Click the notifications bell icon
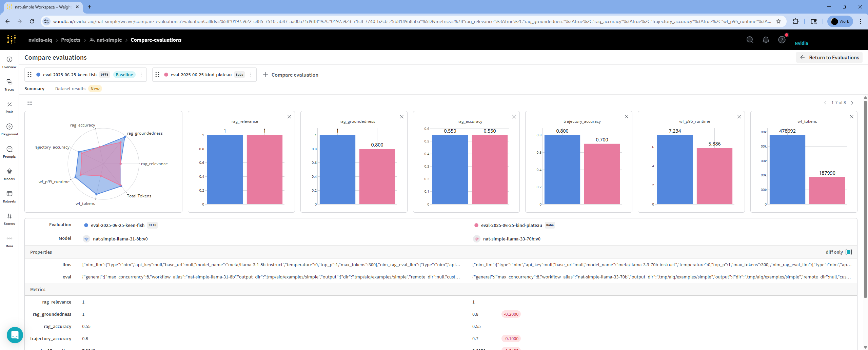This screenshot has width=868, height=350. pos(766,40)
